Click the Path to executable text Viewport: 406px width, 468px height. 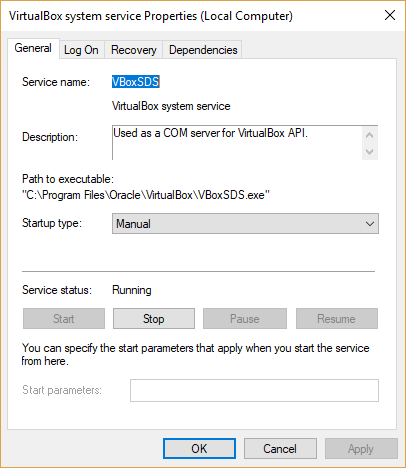tap(146, 195)
